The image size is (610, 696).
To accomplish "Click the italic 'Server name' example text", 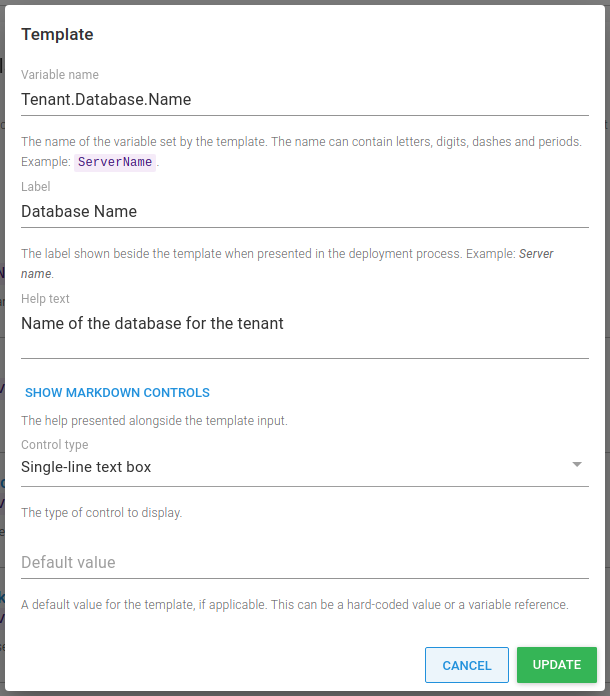I will tap(536, 254).
